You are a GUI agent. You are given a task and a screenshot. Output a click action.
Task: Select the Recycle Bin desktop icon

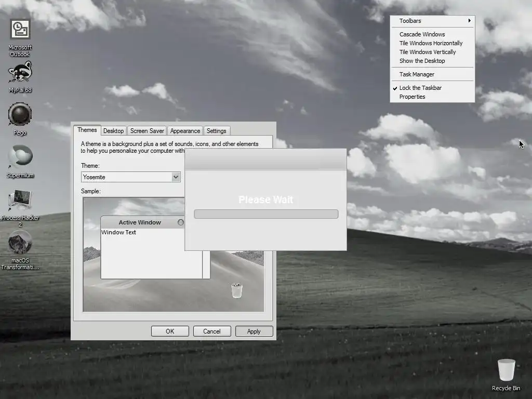click(x=506, y=375)
